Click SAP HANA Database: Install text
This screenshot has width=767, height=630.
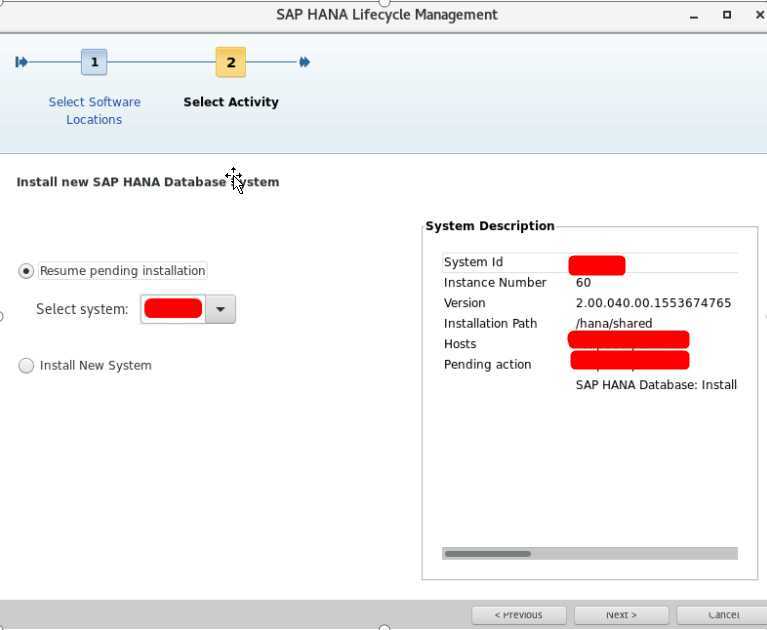click(656, 385)
